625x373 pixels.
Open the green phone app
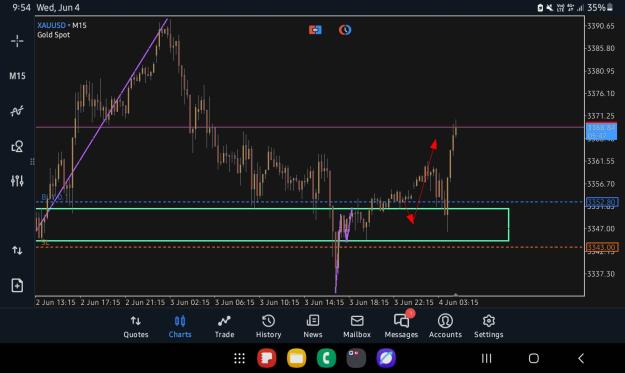[326, 358]
